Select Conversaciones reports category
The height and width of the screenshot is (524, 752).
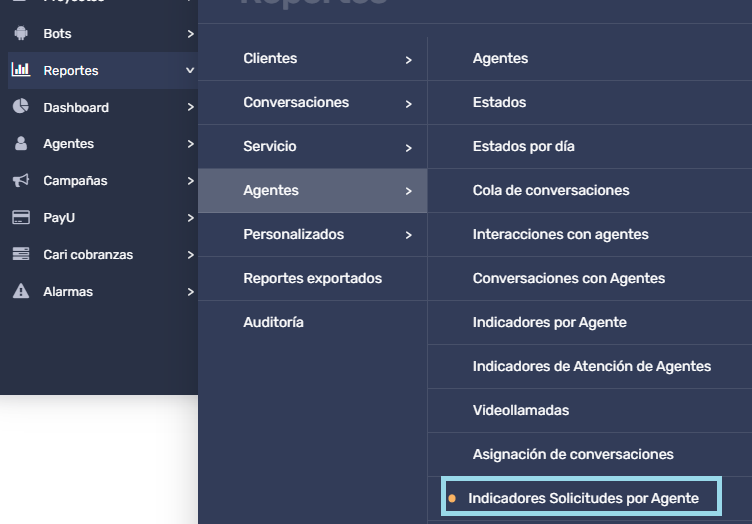click(x=312, y=103)
